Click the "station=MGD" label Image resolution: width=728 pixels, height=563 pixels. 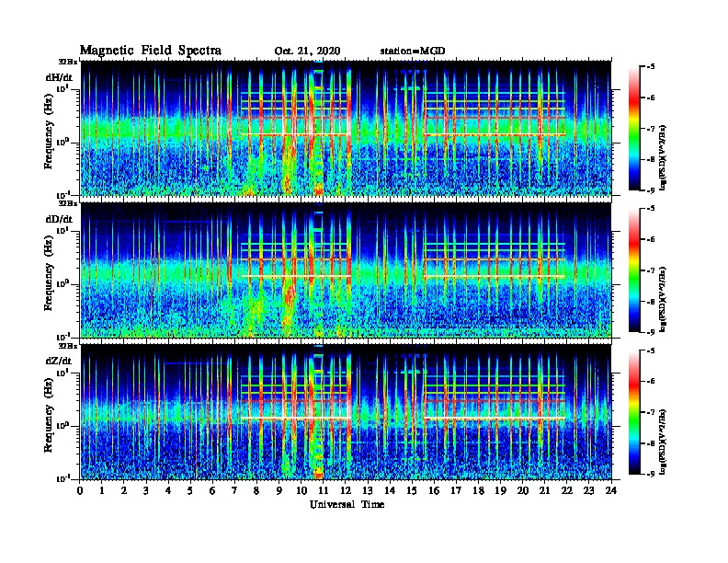413,51
